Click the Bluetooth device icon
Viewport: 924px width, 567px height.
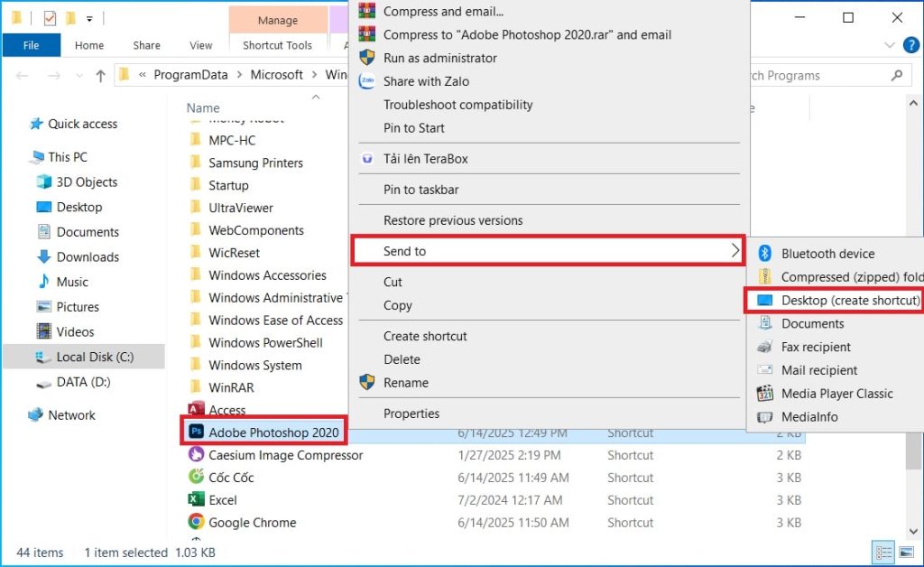pos(765,254)
